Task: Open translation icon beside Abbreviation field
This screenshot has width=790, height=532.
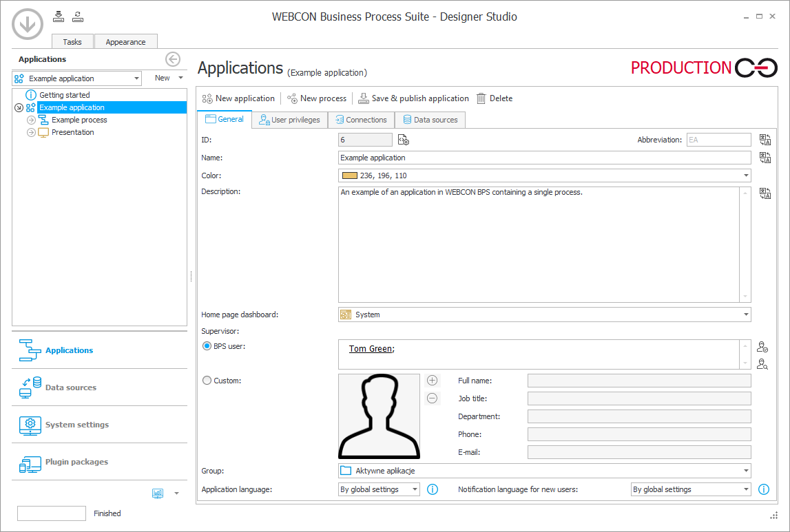Action: 765,140
